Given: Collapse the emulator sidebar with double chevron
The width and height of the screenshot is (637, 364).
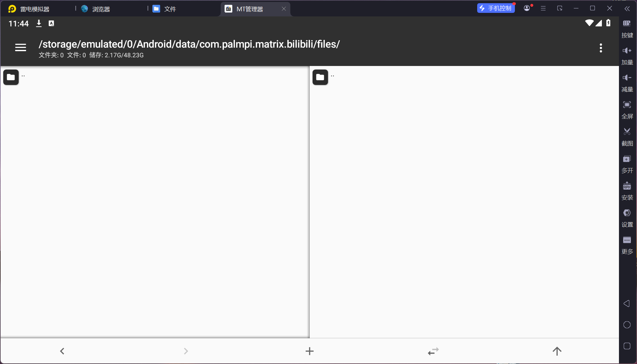Looking at the screenshot, I should point(627,9).
